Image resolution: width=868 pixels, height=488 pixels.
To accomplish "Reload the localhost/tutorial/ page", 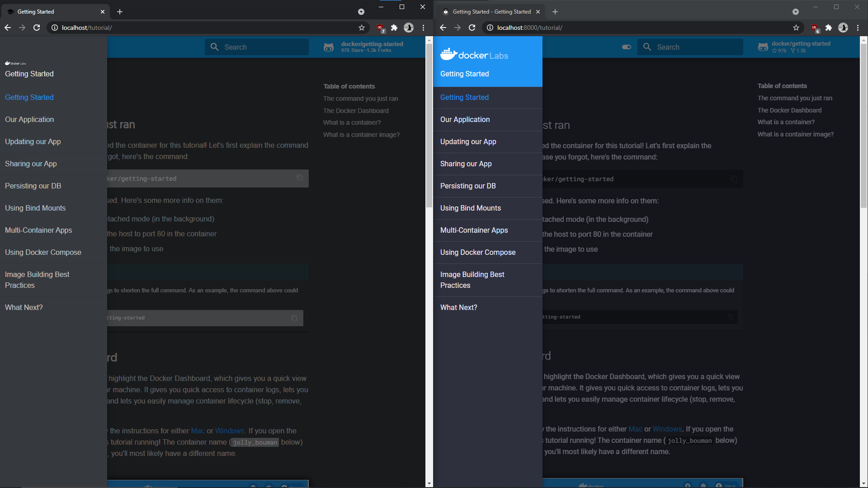I will coord(37,28).
